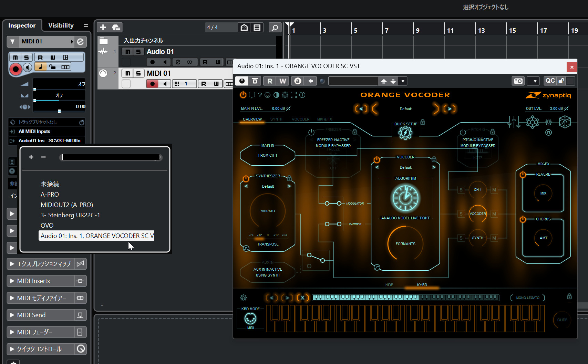This screenshot has height=364, width=588.
Task: Solo the VOCODER mixer channel
Action: click(461, 214)
